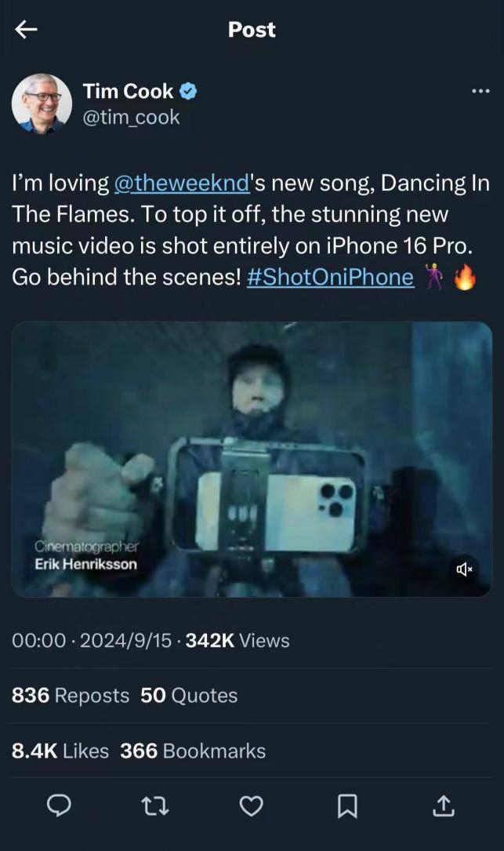
Task: View the 50 Quotes list
Action: 189,696
